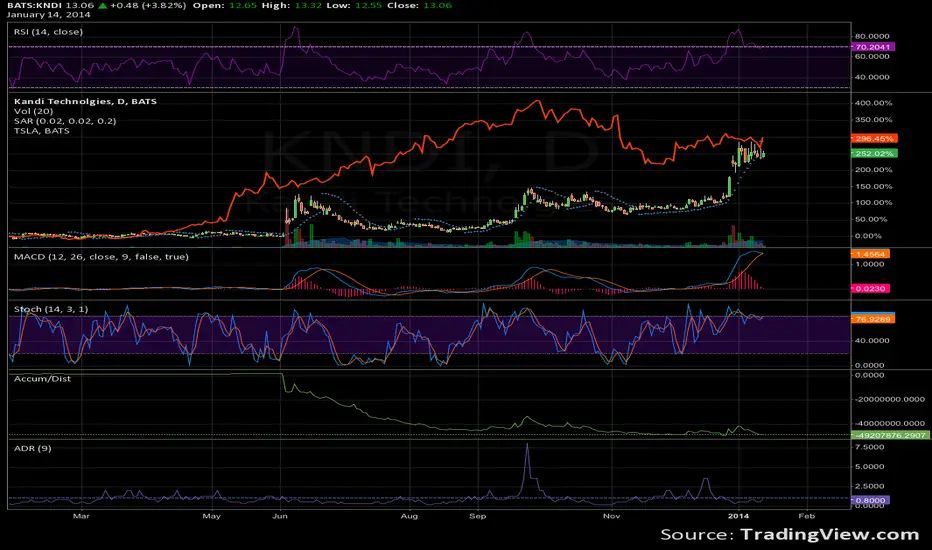The width and height of the screenshot is (932, 550).
Task: Click the pink 0.0230 histogram value tag
Action: (x=870, y=288)
